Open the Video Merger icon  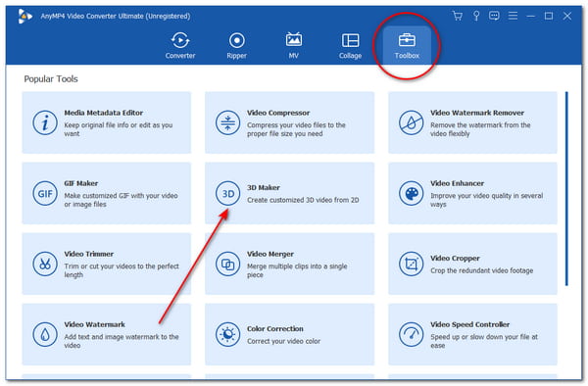tap(227, 264)
